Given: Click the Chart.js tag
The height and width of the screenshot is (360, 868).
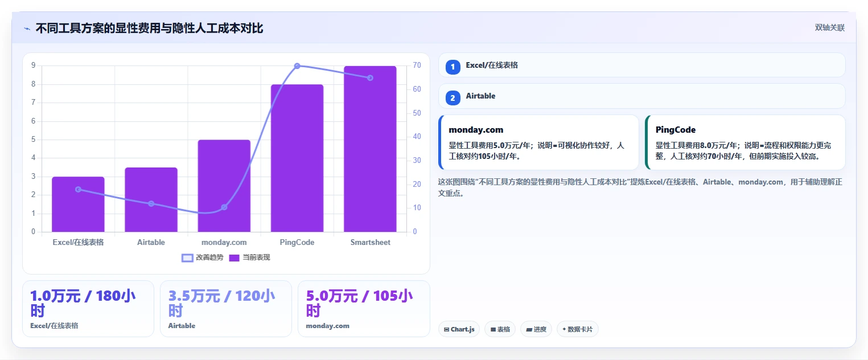Looking at the screenshot, I should (459, 329).
